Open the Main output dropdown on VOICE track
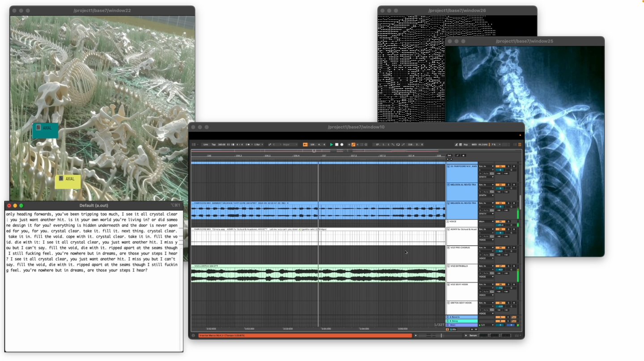 pos(486,222)
